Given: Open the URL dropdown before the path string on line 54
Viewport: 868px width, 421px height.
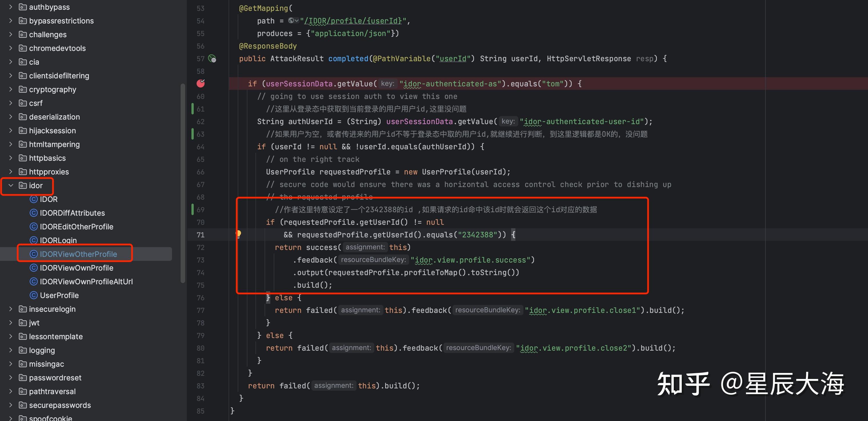Looking at the screenshot, I should click(293, 21).
